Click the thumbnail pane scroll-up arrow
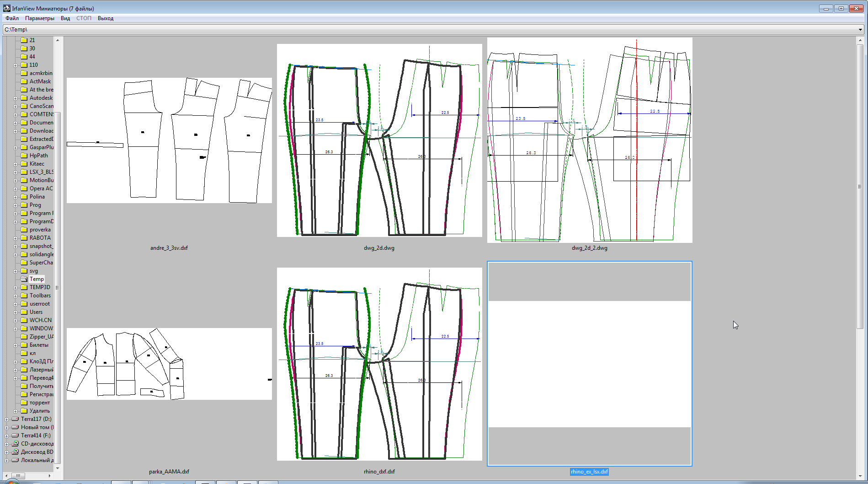This screenshot has width=868, height=484. coord(860,40)
